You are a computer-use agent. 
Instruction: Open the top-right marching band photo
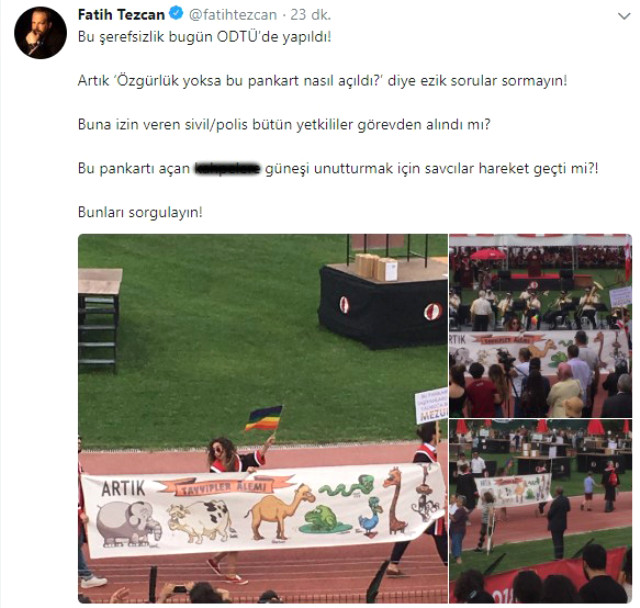tap(540, 326)
